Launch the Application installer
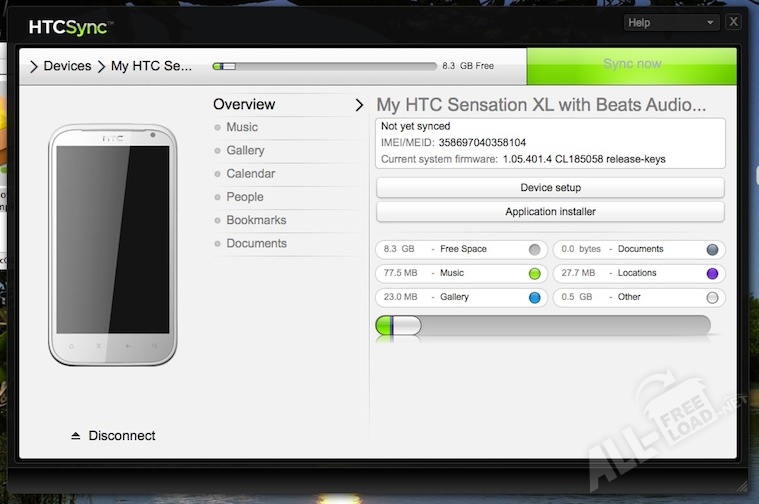Image resolution: width=759 pixels, height=504 pixels. coord(550,212)
